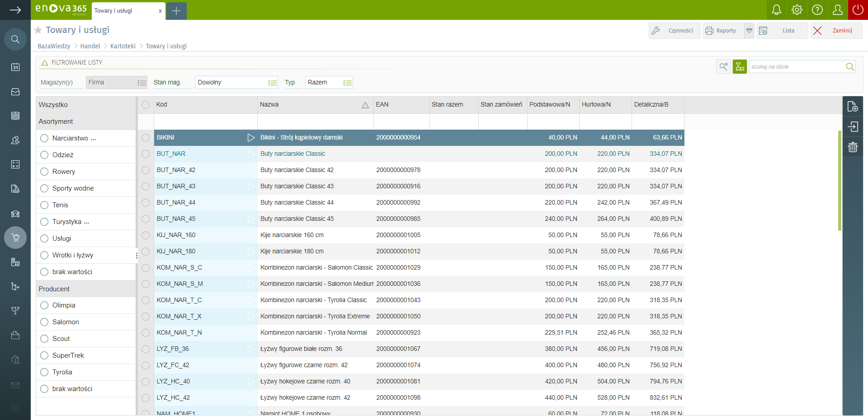Click the add new record icon on right panel
Image resolution: width=868 pixels, height=420 pixels.
click(853, 107)
